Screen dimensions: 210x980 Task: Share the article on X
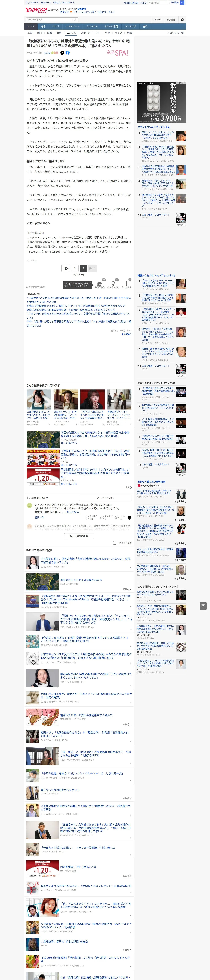62,53
